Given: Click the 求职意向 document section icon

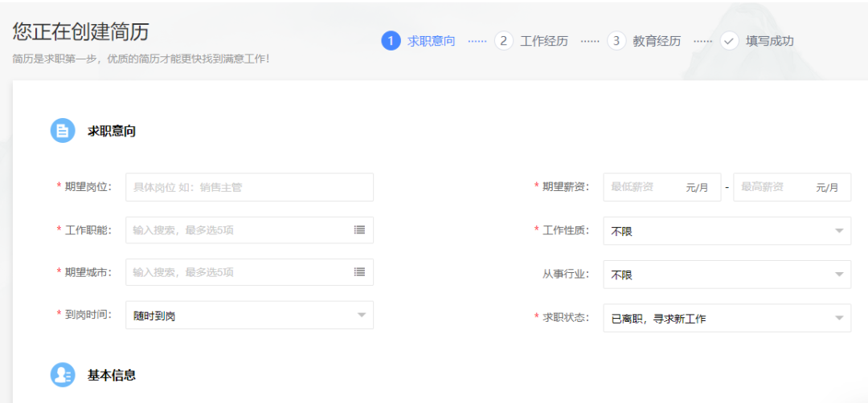Looking at the screenshot, I should pyautogui.click(x=63, y=131).
